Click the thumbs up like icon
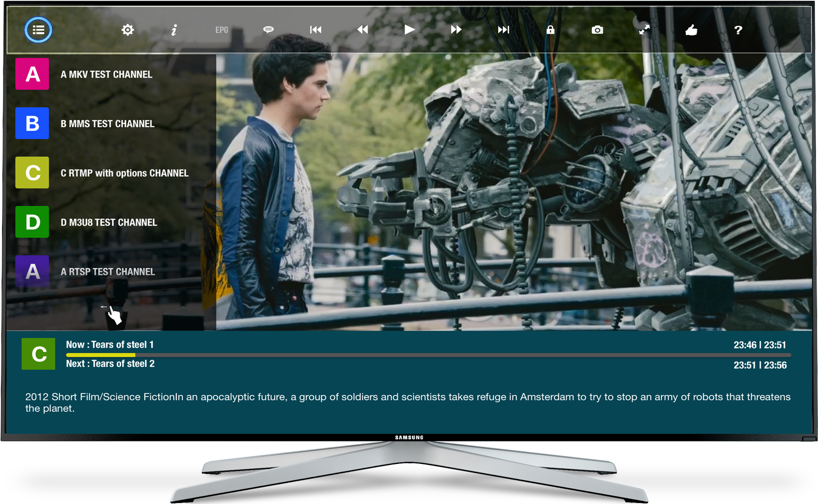818x504 pixels. pyautogui.click(x=691, y=30)
